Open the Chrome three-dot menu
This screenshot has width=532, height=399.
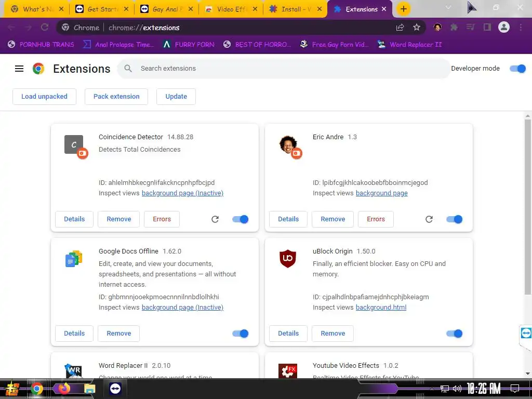pyautogui.click(x=521, y=27)
